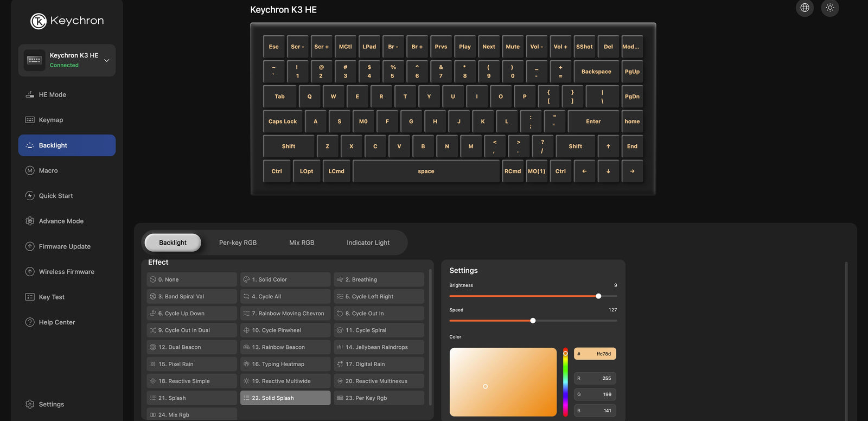Click the R value input field

595,378
